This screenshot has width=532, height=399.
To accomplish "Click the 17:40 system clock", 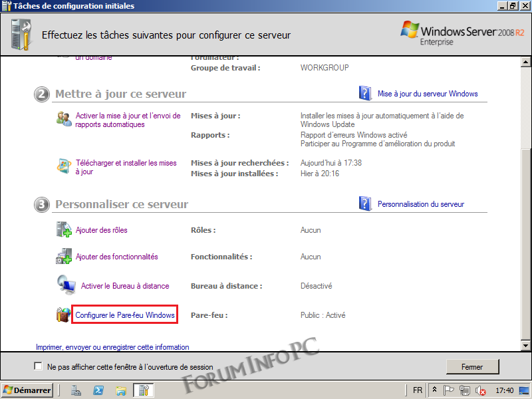I will (505, 390).
